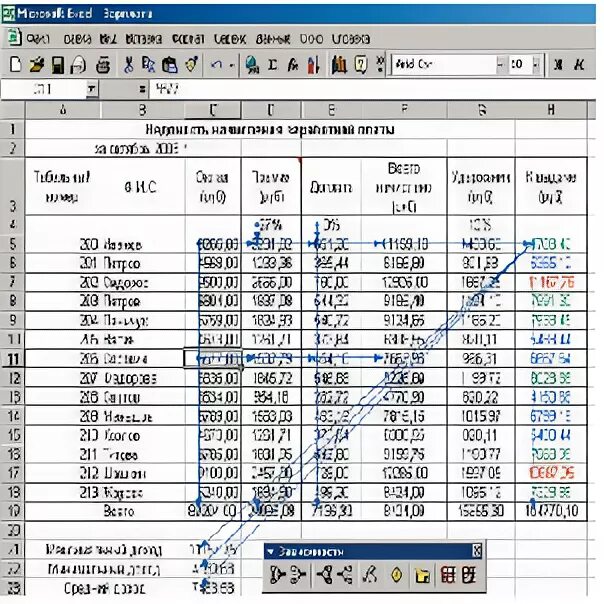
Task: Open the Справка menu
Action: (x=351, y=39)
